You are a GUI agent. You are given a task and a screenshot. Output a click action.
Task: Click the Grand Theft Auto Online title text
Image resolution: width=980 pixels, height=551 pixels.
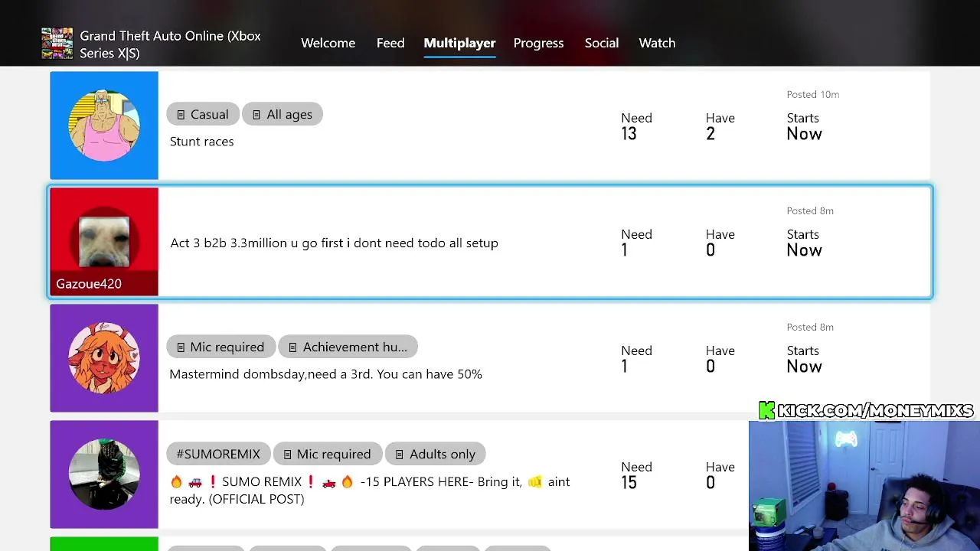tap(170, 44)
